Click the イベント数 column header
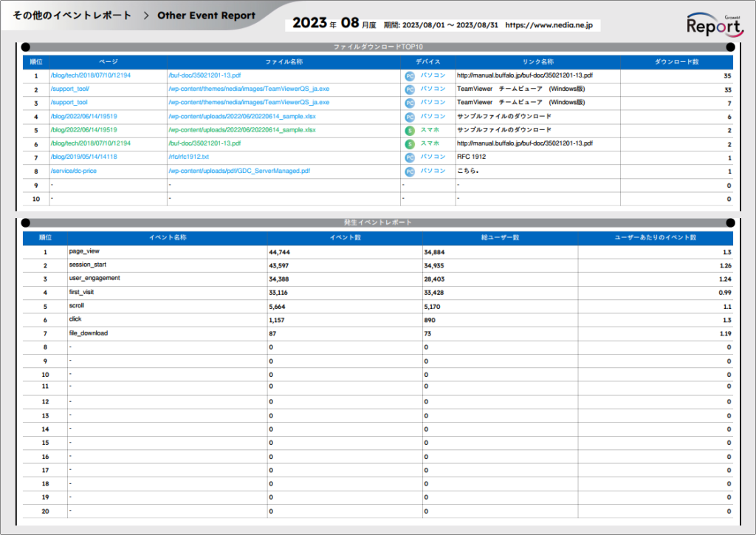Screen dimensions: 756x535 tap(345, 238)
